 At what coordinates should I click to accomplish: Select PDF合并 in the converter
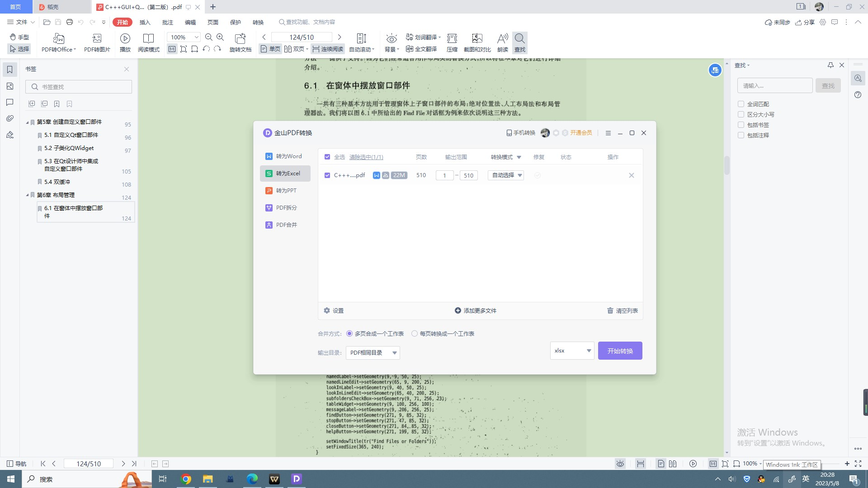coord(285,225)
